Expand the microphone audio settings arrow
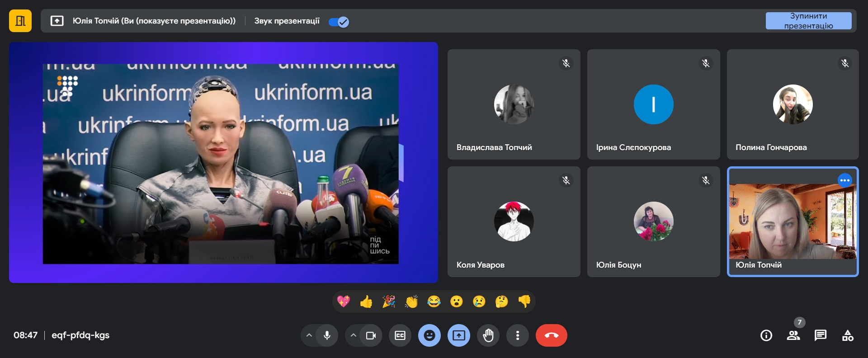The width and height of the screenshot is (868, 358). click(x=309, y=335)
